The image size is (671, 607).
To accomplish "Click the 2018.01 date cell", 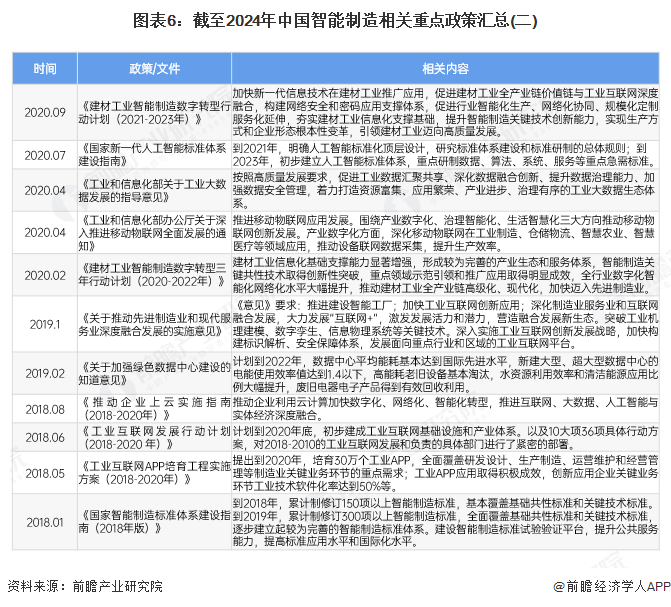I will tap(44, 521).
